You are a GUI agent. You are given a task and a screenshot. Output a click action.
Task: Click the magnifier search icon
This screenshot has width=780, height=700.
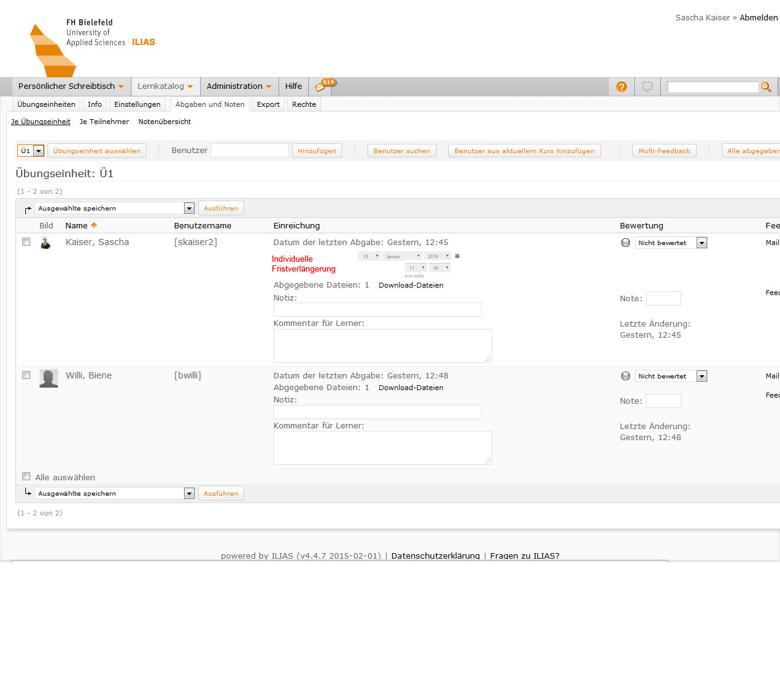pyautogui.click(x=766, y=87)
